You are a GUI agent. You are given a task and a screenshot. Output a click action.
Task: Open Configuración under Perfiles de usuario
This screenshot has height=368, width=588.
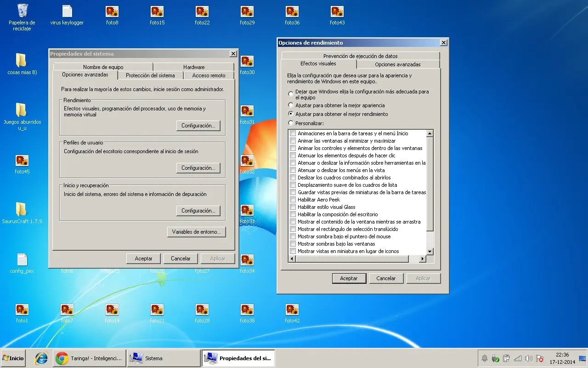[198, 168]
